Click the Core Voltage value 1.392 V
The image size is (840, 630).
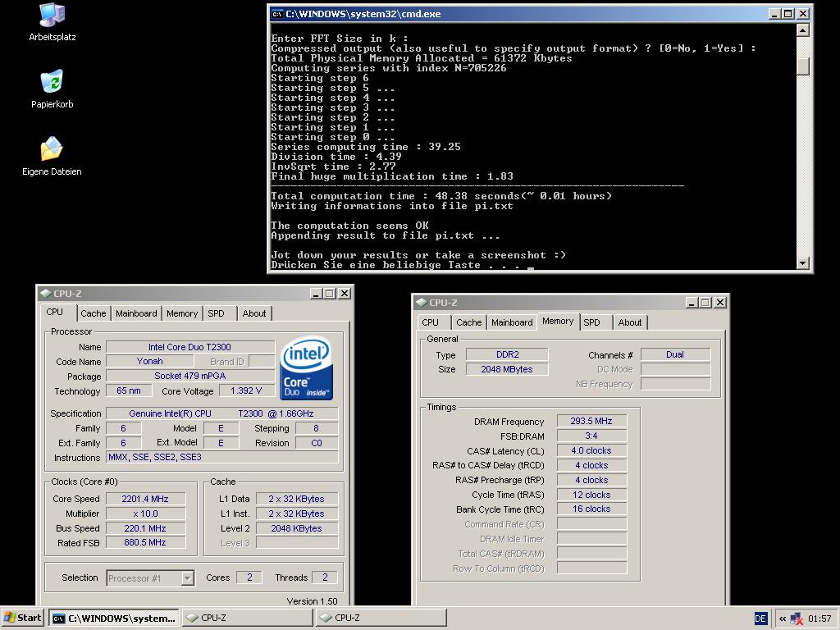tap(246, 390)
